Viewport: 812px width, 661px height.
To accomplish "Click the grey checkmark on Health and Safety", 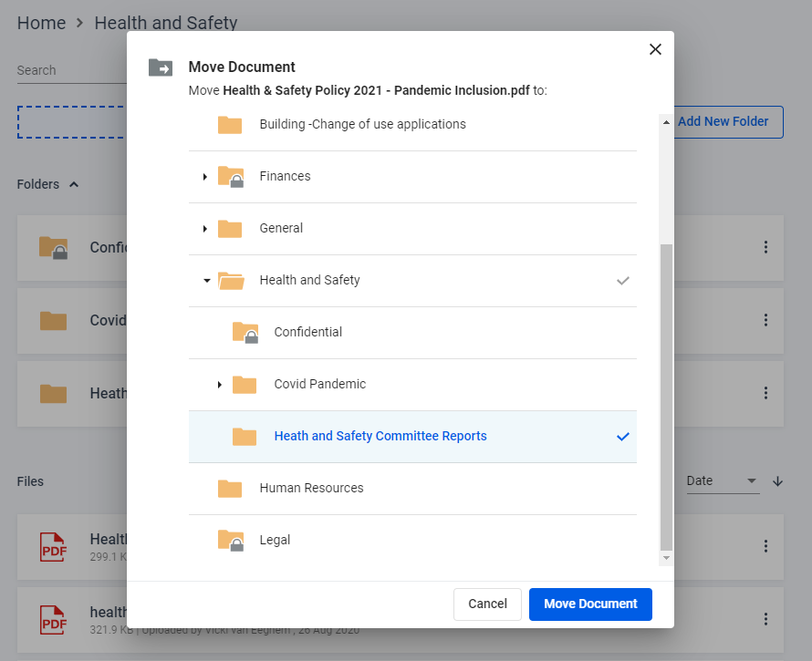I will pyautogui.click(x=623, y=281).
